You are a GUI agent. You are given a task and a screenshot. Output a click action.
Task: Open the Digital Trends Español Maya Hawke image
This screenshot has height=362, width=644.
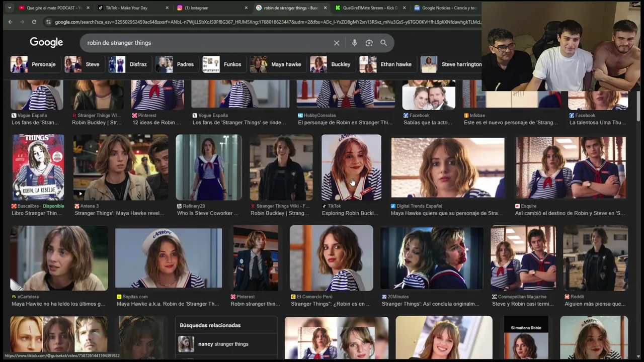coord(448,167)
